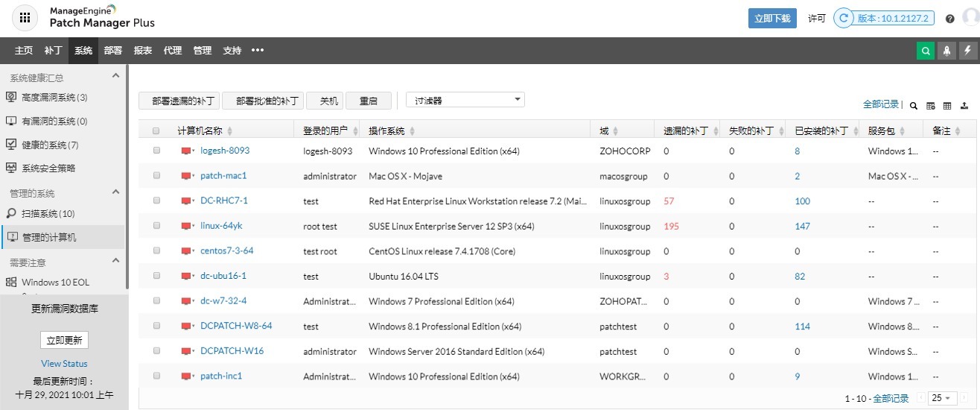Open the 25 rows-per-page dropdown
980x410 pixels.
(x=941, y=398)
